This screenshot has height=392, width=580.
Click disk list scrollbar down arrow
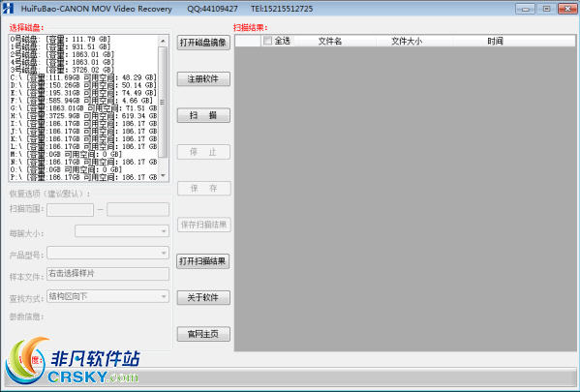(x=163, y=176)
